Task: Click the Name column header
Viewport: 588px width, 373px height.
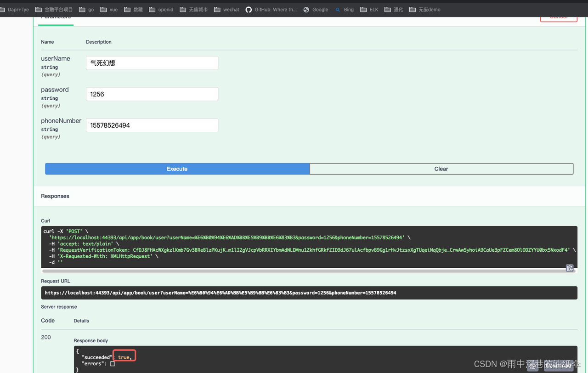Action: [47, 42]
